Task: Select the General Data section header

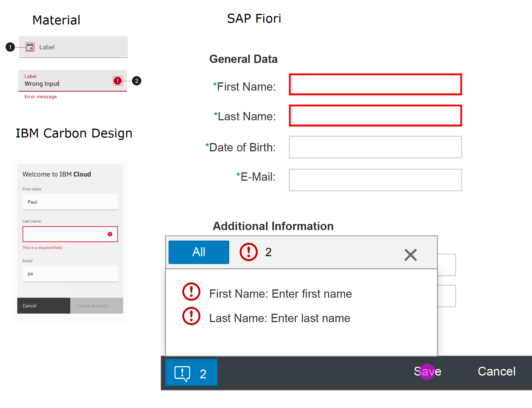Action: tap(243, 59)
